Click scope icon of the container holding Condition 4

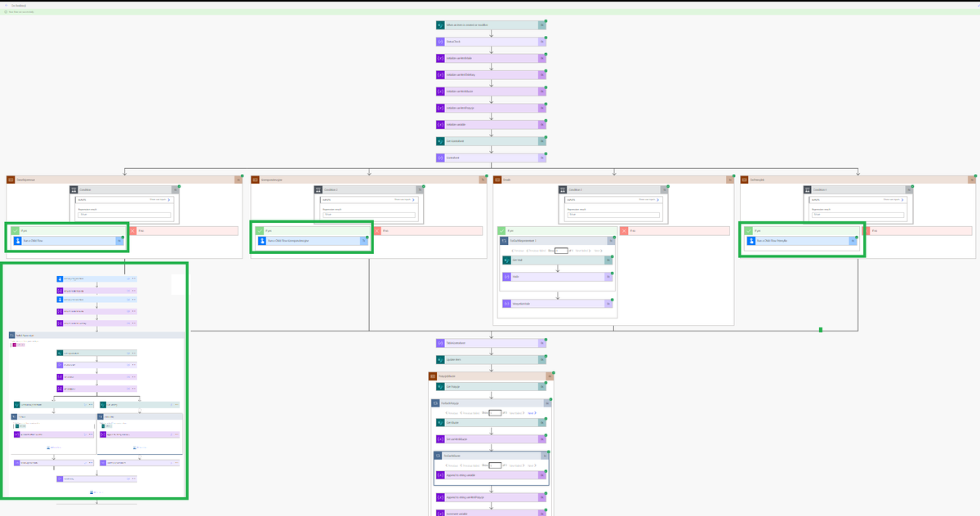click(x=745, y=180)
